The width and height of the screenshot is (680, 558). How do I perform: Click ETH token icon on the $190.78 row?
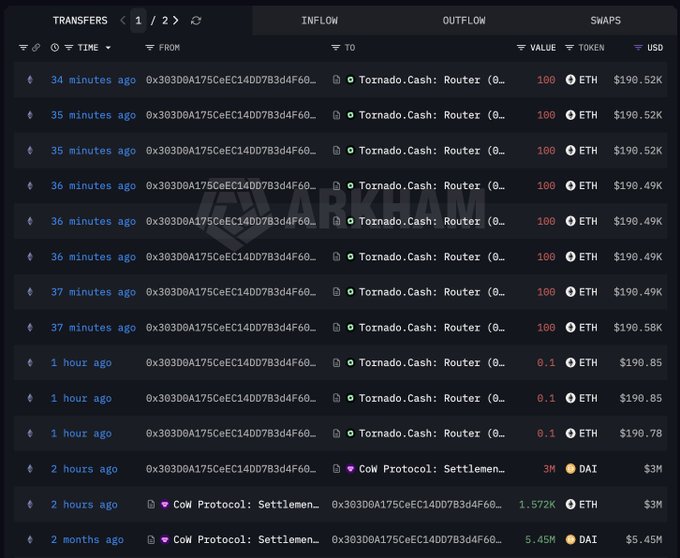pos(570,433)
